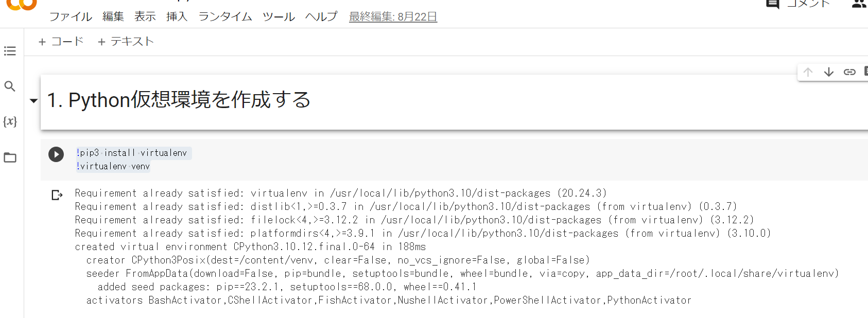Screen dimensions: 868x318
Task: Click the code line !pip3 install virtualenv
Action: click(x=132, y=153)
